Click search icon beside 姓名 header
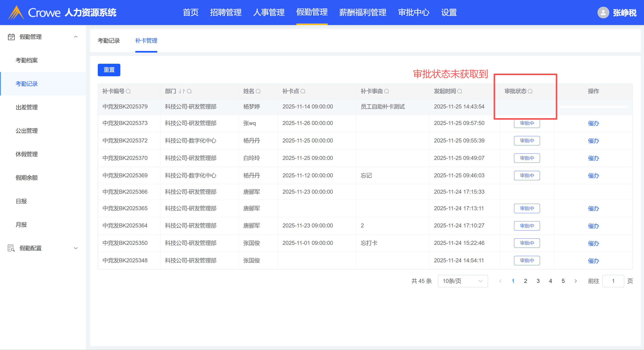The height and width of the screenshot is (350, 644). pyautogui.click(x=258, y=91)
